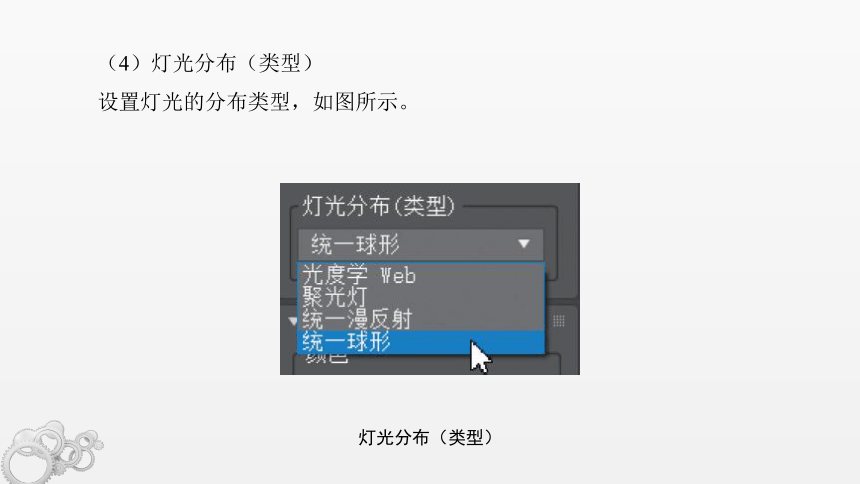Click the phrase 设置灯光的分布类型 in body text
This screenshot has height=484, width=860.
click(194, 102)
